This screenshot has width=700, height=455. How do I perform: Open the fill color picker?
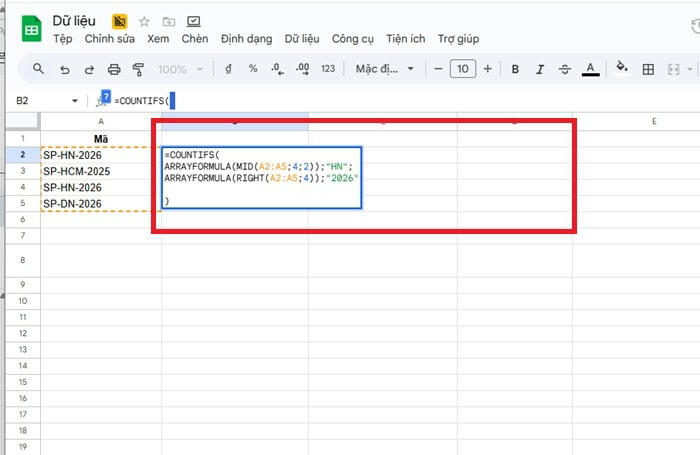click(x=621, y=69)
